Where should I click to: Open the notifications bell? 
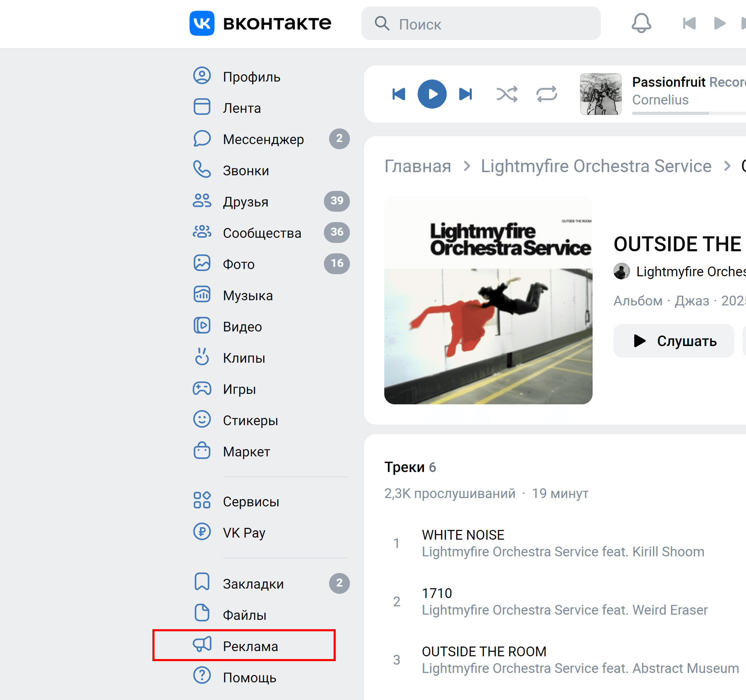[641, 23]
